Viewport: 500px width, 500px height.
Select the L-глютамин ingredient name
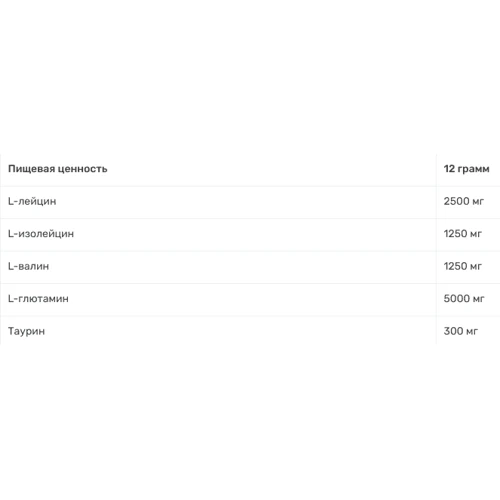38,298
